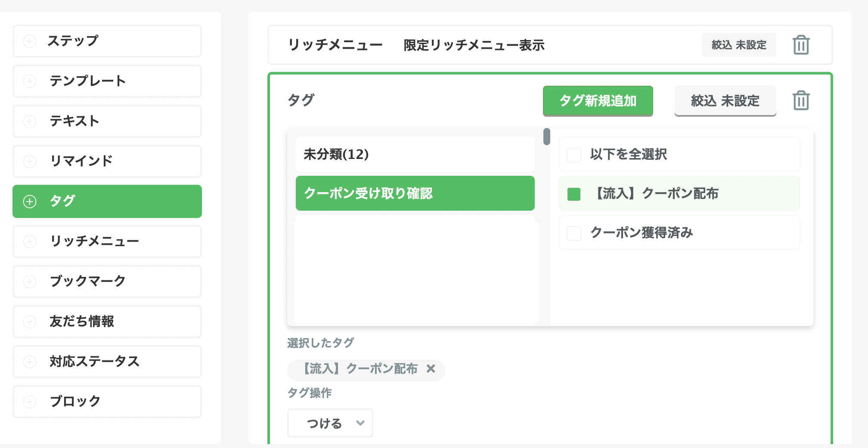Click the folder list scrollbar handle
868x448 pixels.
546,137
